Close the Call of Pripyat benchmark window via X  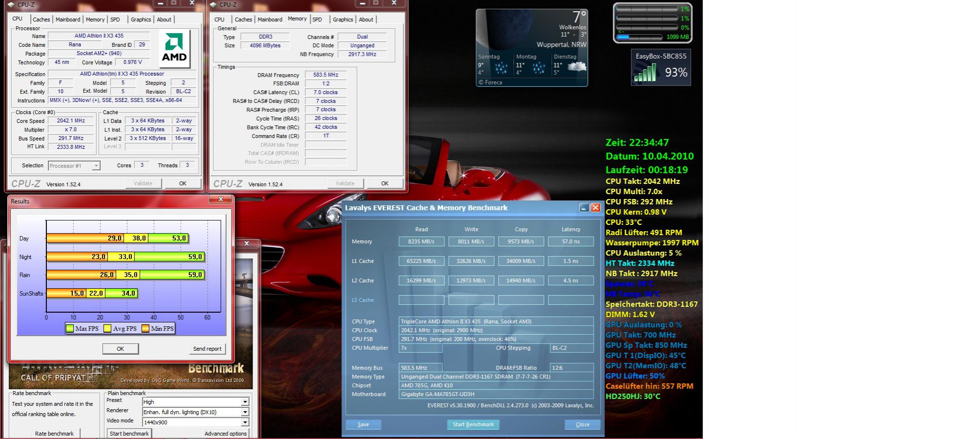pos(247,243)
